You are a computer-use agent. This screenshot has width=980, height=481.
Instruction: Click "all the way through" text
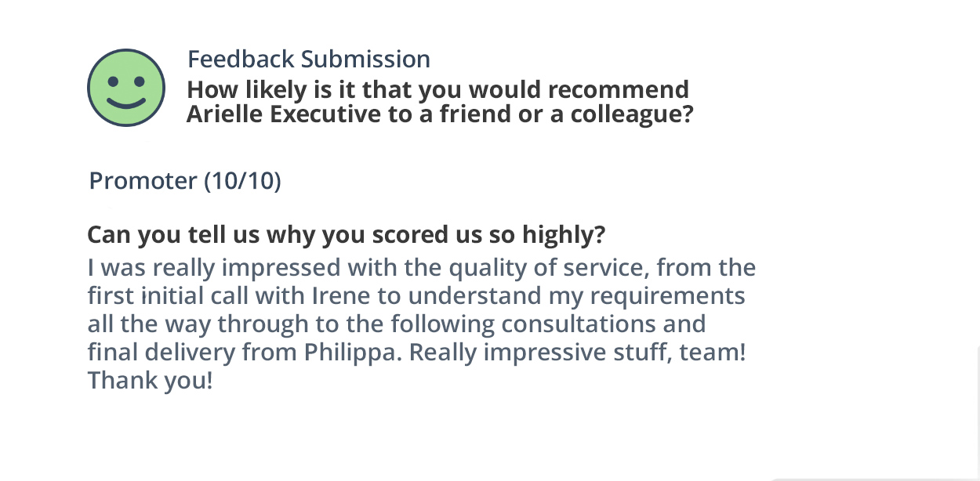(201, 324)
